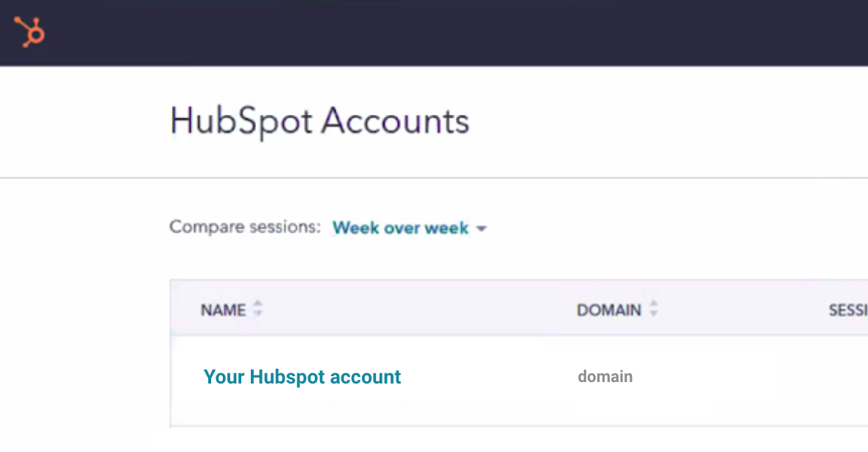Viewport: 868px width, 452px height.
Task: Open Your Hubspot account link
Action: tap(302, 377)
